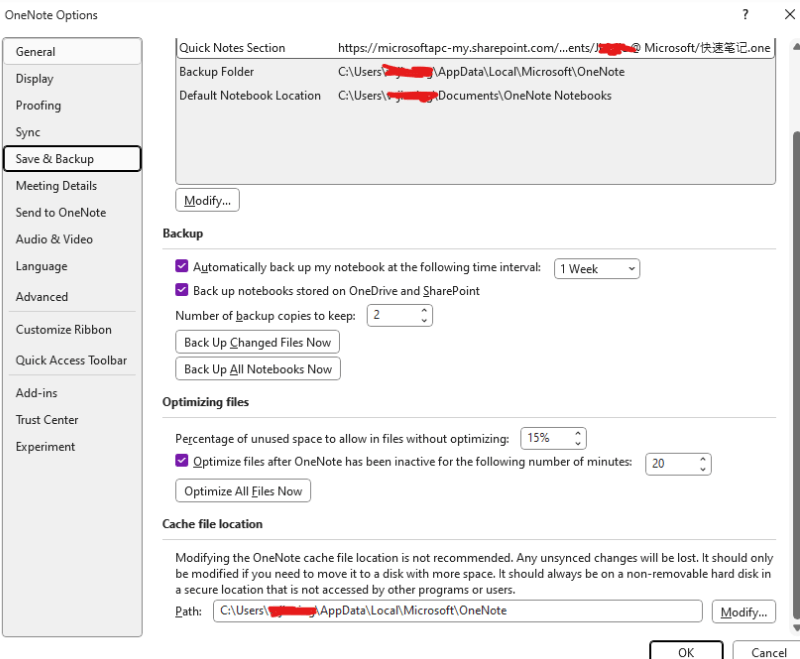This screenshot has width=800, height=659.
Task: Click the help question mark icon
Action: (x=746, y=15)
